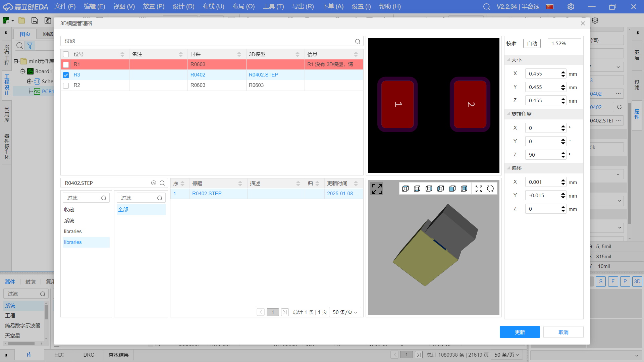Image resolution: width=644 pixels, height=362 pixels.
Task: Click the rotate reset icon in 3D preview
Action: [x=490, y=189]
